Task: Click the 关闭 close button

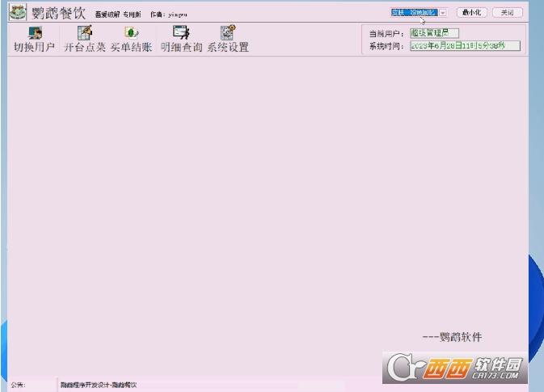Action: (x=508, y=12)
